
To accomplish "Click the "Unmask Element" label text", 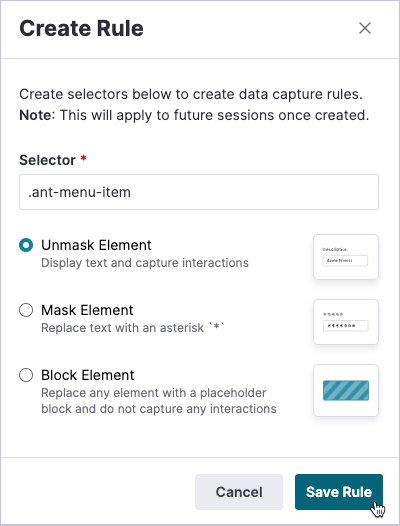I will [x=96, y=245].
